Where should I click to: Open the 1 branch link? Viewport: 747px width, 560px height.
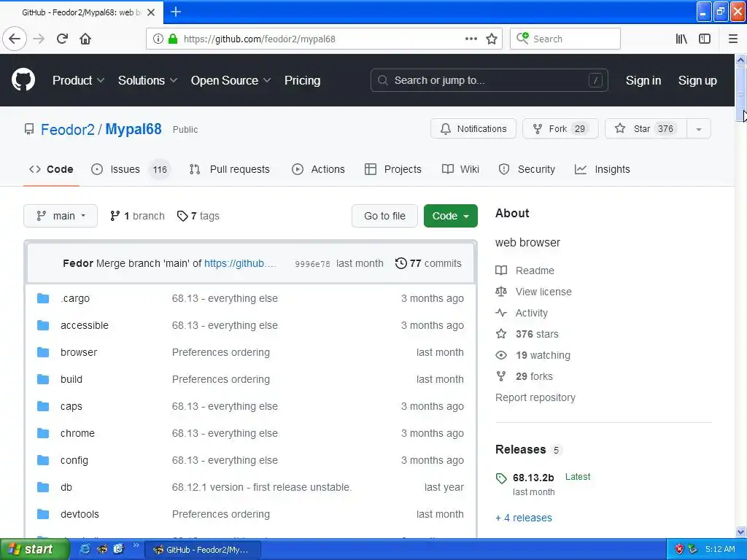[x=137, y=216]
